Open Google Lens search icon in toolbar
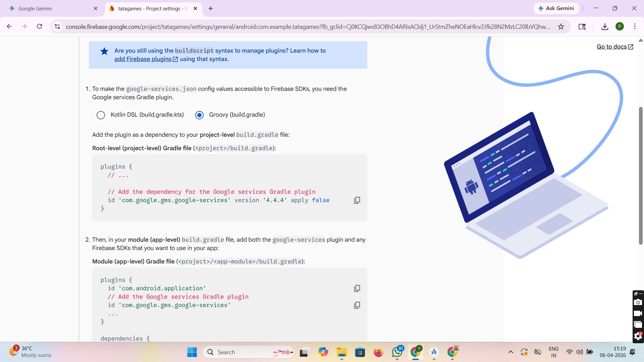Viewport: 644px width, 362px height. click(582, 26)
